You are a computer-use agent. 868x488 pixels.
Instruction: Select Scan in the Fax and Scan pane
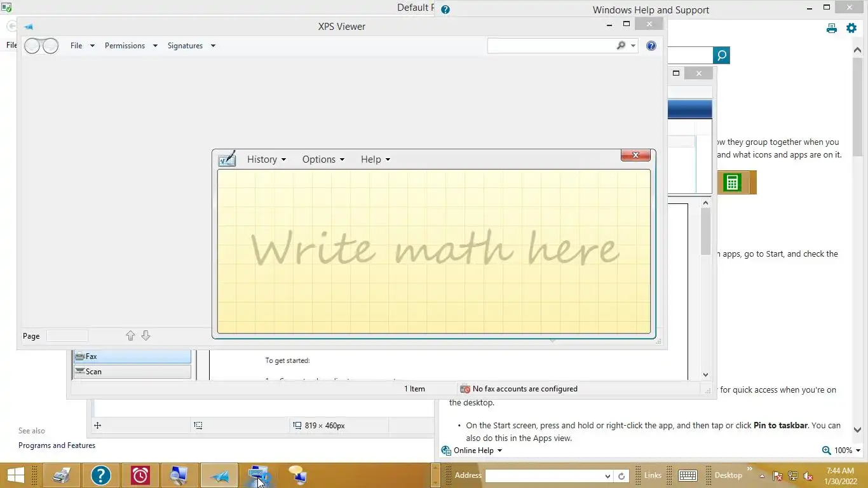click(132, 372)
